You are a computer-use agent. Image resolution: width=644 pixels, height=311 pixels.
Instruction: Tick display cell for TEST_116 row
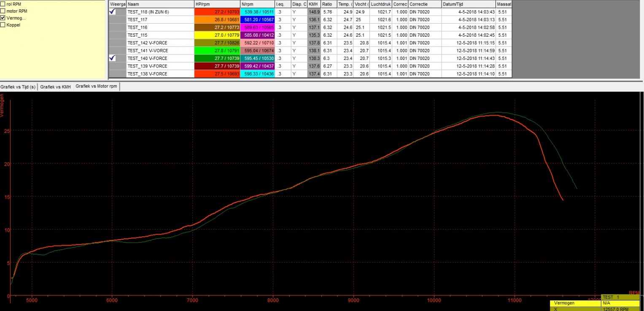(117, 27)
